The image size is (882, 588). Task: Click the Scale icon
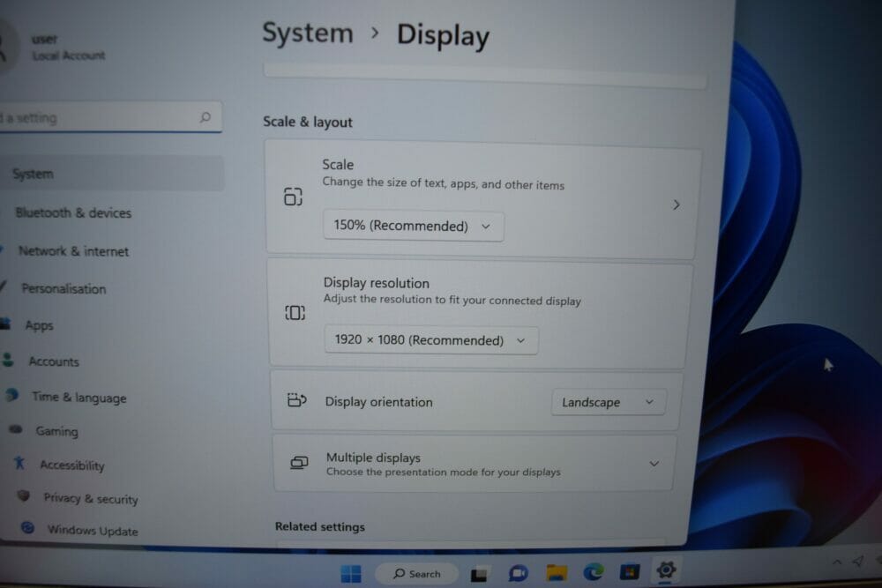[x=293, y=197]
